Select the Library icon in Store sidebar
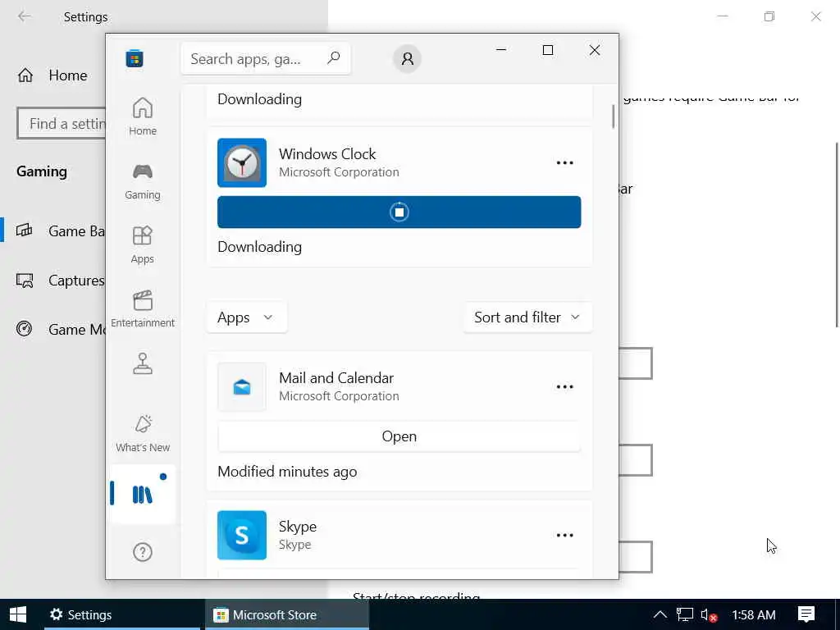Image resolution: width=840 pixels, height=630 pixels. click(143, 494)
